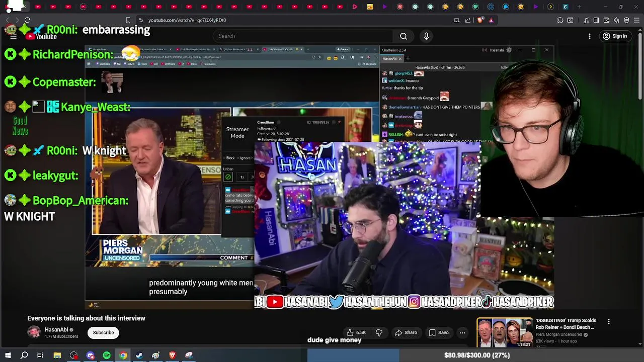
Task: Open the browser hamburger main menu
Action: [636, 20]
